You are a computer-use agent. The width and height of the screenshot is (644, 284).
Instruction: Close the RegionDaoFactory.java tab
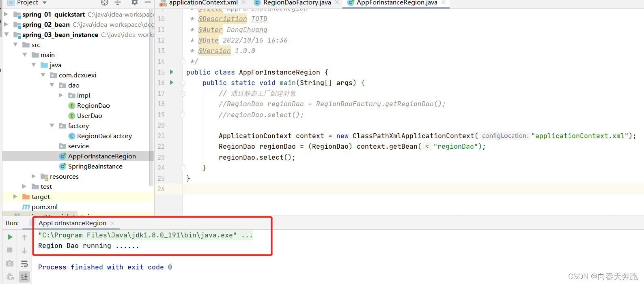pos(337,2)
